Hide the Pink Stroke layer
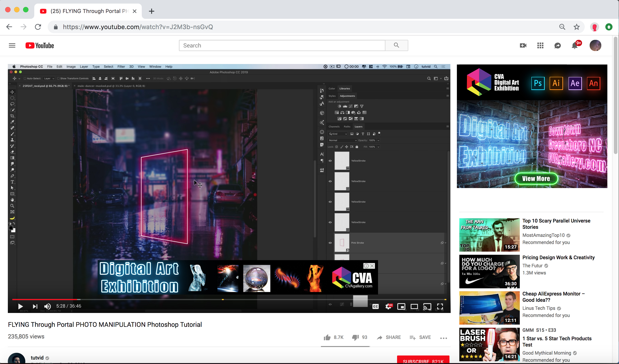The width and height of the screenshot is (619, 364). 330,243
